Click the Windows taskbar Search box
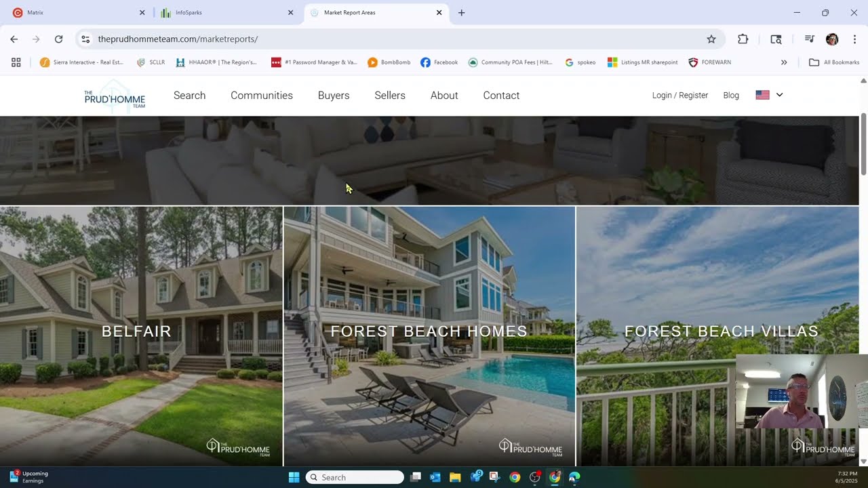868x488 pixels. click(355, 477)
